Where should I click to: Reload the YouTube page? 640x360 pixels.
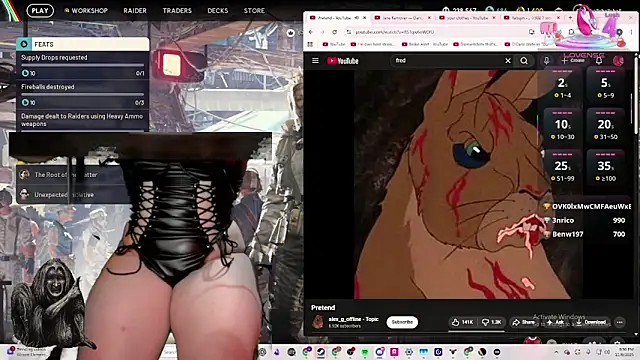click(334, 32)
